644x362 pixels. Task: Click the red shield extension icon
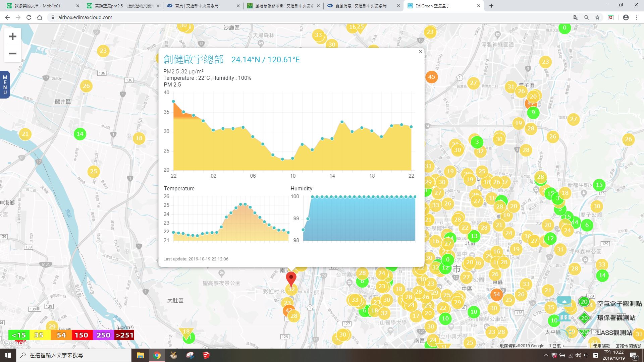[611, 17]
